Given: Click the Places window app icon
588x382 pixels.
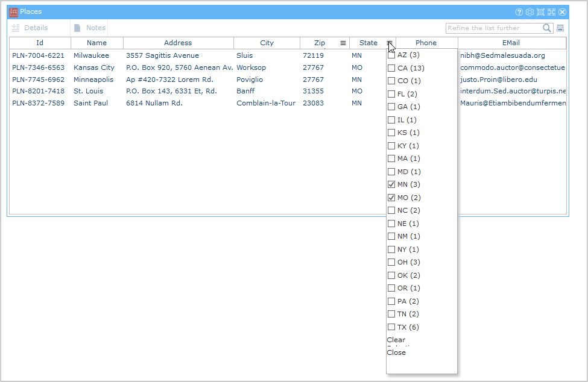Looking at the screenshot, I should [13, 12].
